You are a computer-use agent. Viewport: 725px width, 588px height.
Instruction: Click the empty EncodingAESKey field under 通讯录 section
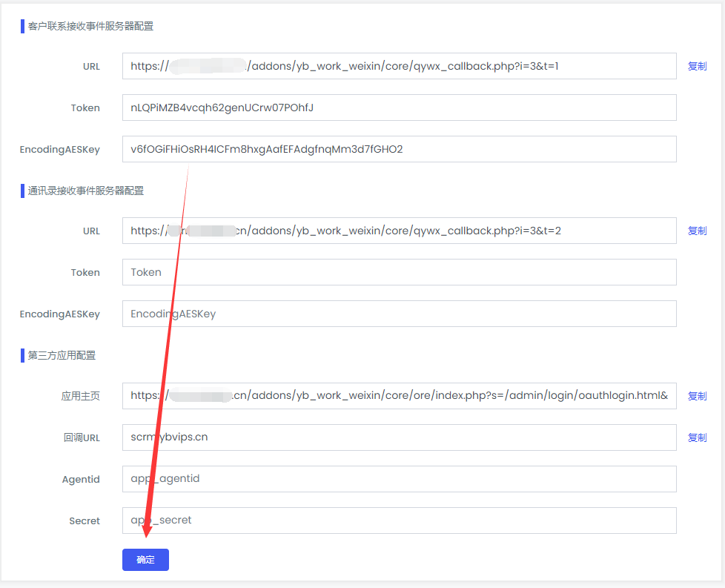399,314
